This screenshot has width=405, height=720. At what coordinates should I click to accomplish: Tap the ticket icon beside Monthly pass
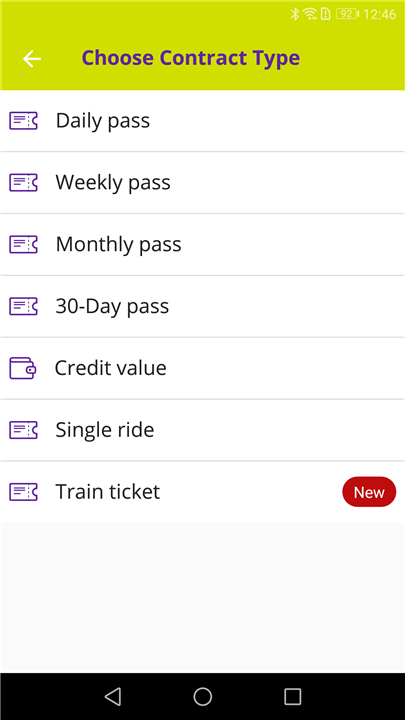pos(23,244)
